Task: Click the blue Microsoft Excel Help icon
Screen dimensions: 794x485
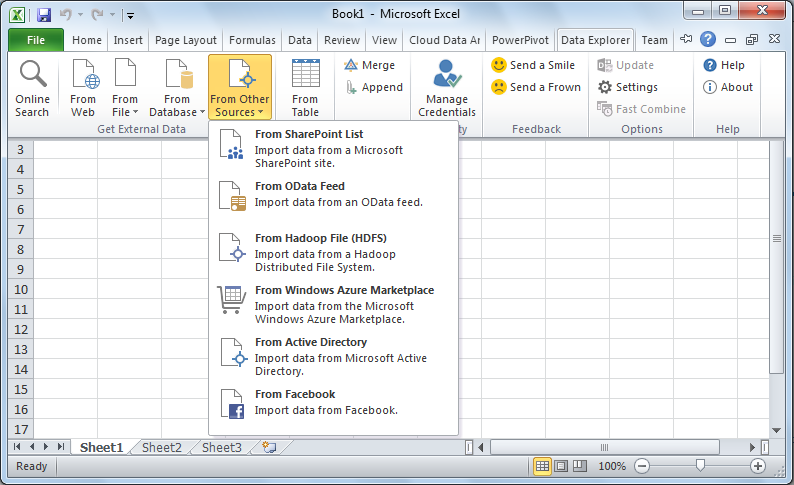Action: coord(707,39)
